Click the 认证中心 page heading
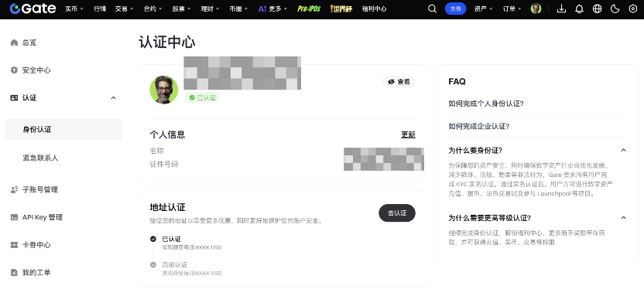This screenshot has height=289, width=644. coord(167,42)
